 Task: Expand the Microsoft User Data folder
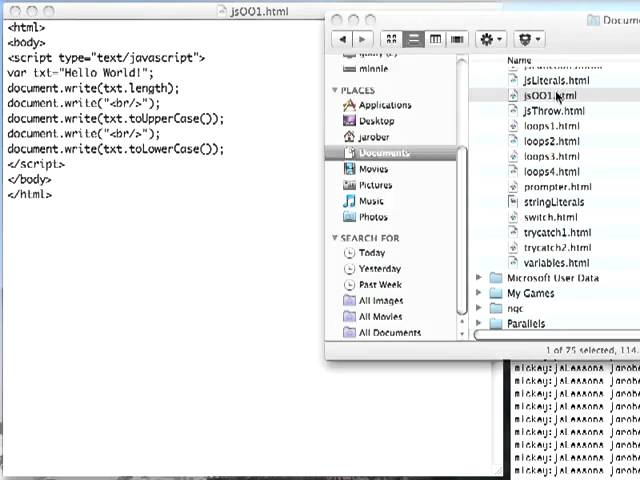[479, 278]
